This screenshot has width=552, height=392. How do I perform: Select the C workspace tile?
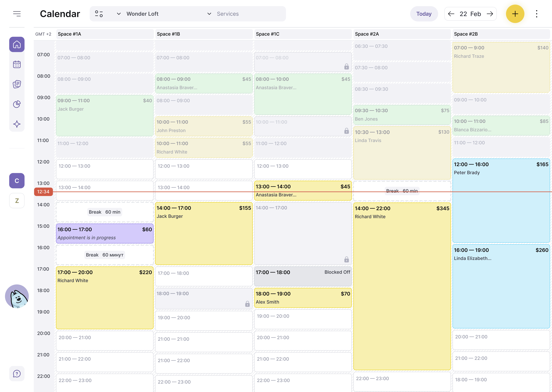coord(17,181)
